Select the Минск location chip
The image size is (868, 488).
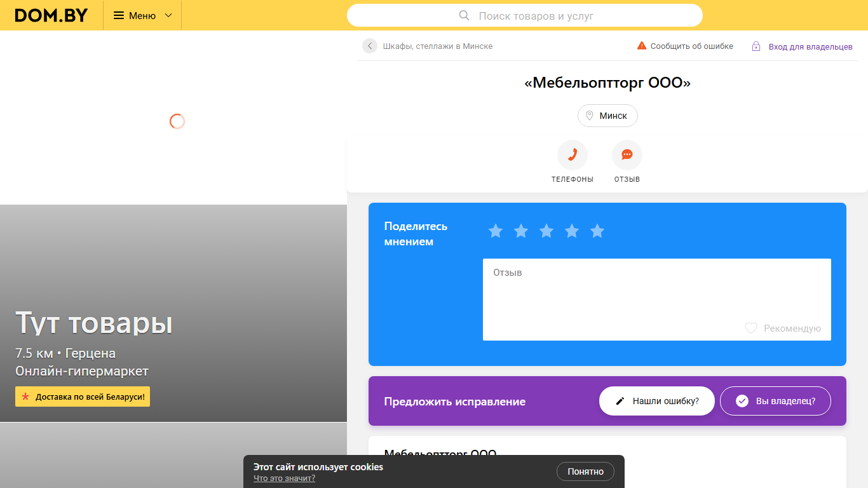click(607, 116)
